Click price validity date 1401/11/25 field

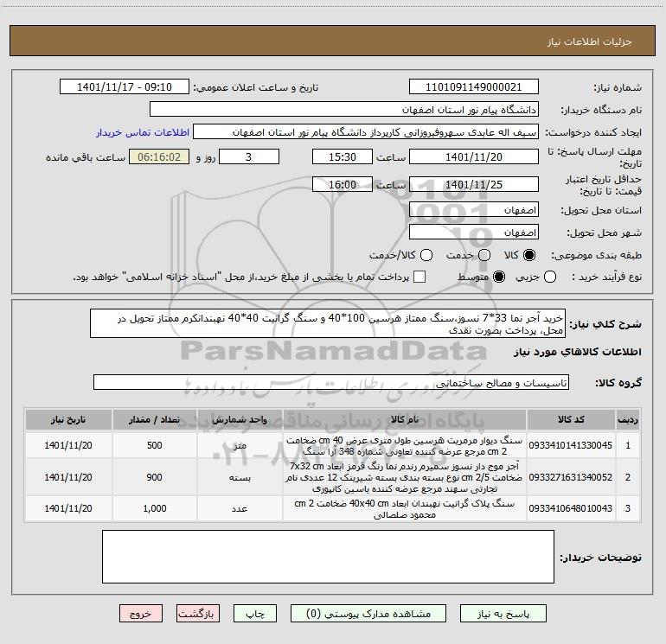(x=474, y=185)
